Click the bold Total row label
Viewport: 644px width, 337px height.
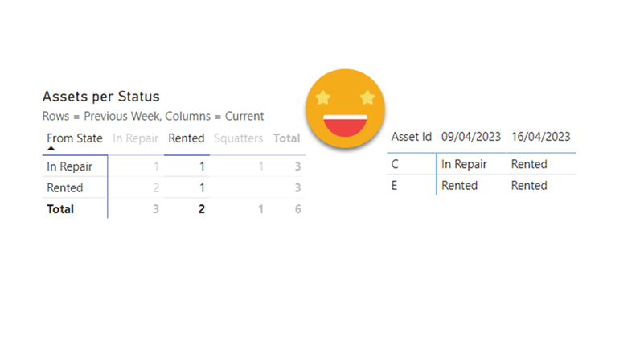(x=60, y=209)
